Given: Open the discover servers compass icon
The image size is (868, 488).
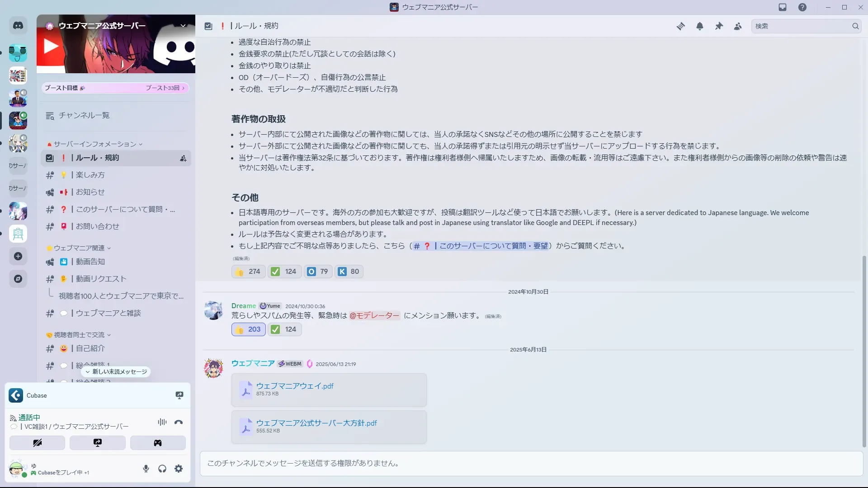Looking at the screenshot, I should pos(18,279).
